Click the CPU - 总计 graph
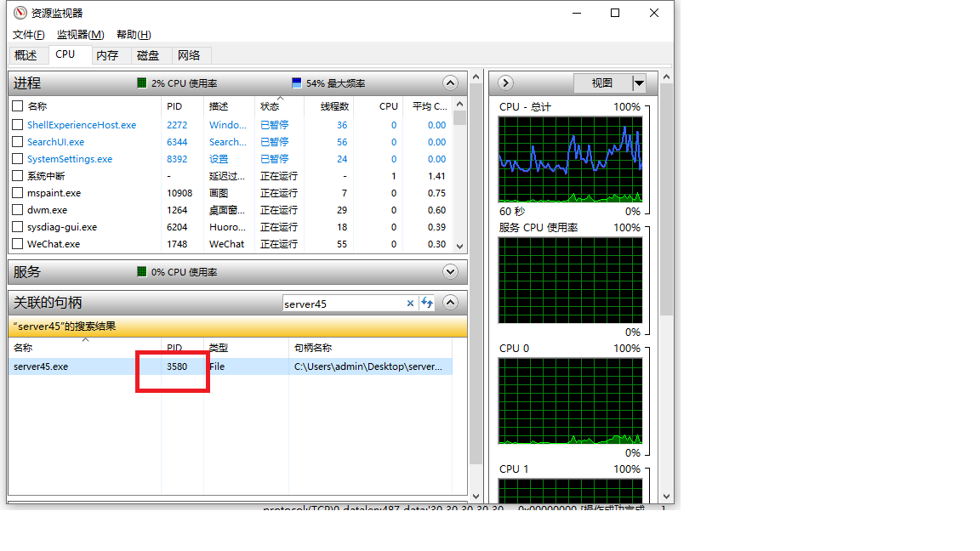 pos(570,159)
